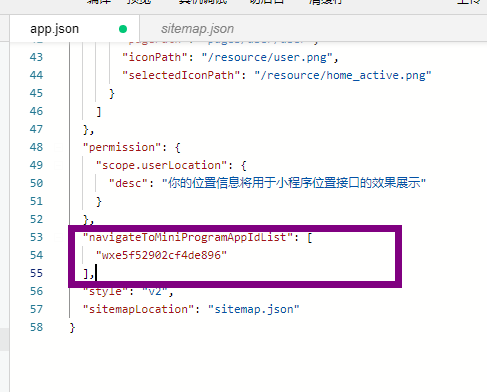
Task: Fold the navigateToMiniProgramAppIdList array at line 53
Action: pos(59,237)
